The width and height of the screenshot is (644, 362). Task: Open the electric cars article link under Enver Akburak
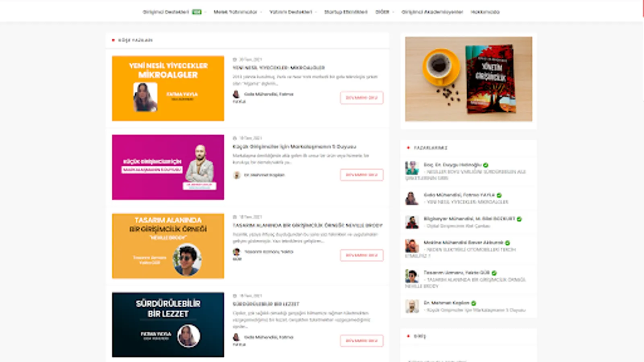click(461, 253)
